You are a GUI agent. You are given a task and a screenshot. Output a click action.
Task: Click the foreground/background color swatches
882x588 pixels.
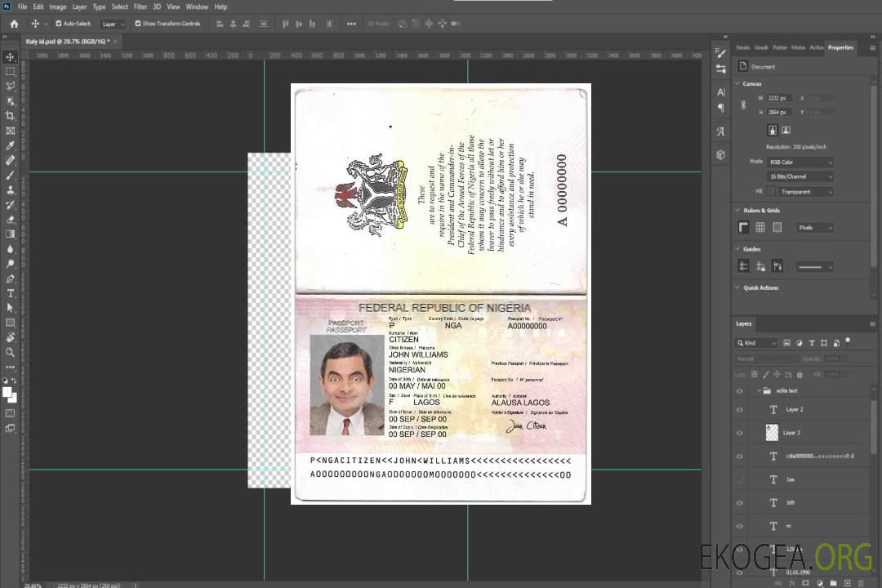[10, 394]
